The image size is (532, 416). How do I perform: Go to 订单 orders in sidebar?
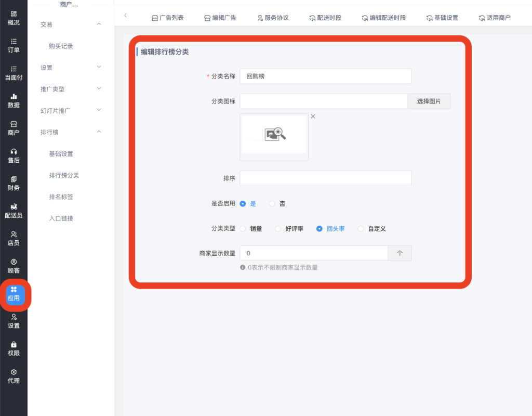click(x=14, y=45)
